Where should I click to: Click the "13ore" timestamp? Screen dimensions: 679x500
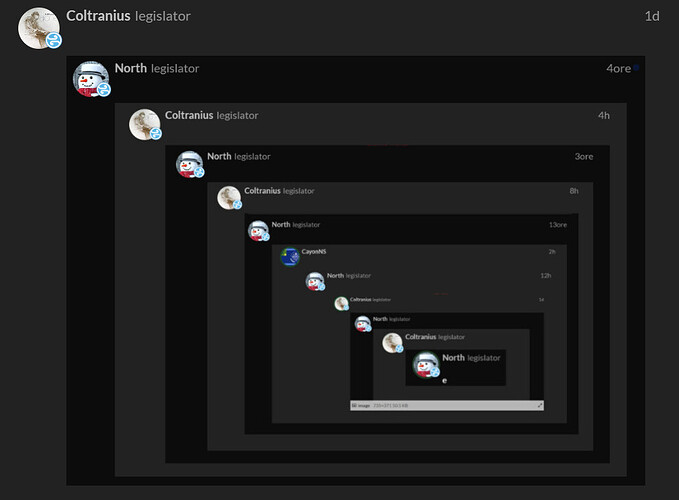(x=557, y=225)
